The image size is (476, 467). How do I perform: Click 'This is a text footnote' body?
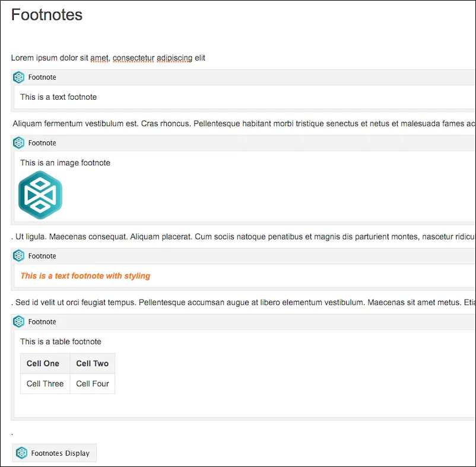coord(59,97)
